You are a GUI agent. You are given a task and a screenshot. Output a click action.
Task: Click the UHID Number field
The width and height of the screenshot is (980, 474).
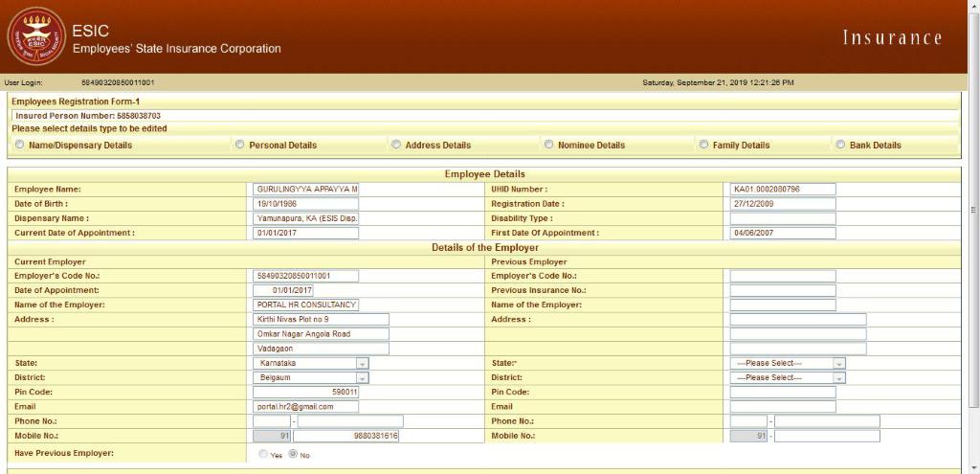click(x=783, y=189)
